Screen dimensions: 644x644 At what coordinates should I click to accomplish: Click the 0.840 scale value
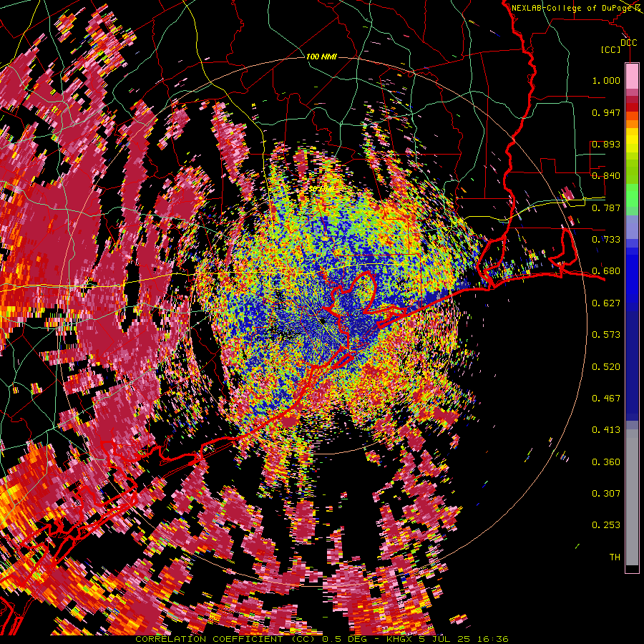(x=606, y=176)
